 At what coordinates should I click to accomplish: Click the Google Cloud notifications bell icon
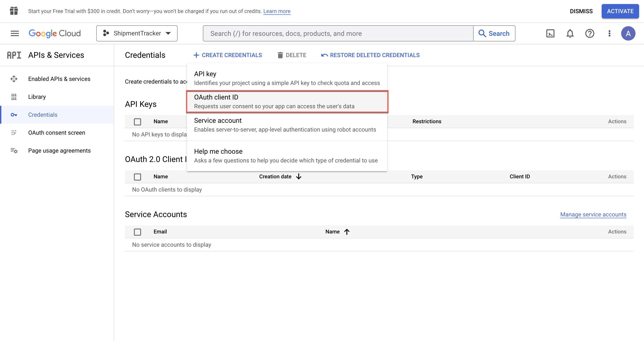pos(569,33)
